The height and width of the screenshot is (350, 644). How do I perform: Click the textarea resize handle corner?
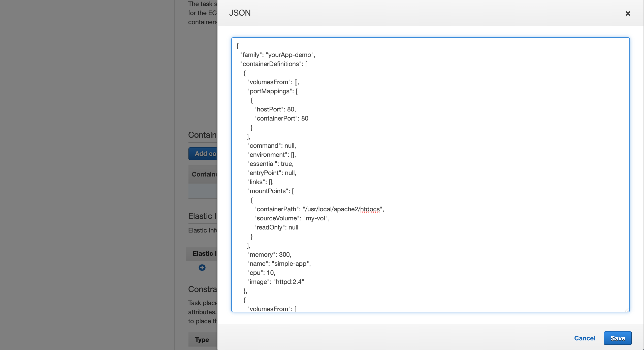coord(627,309)
